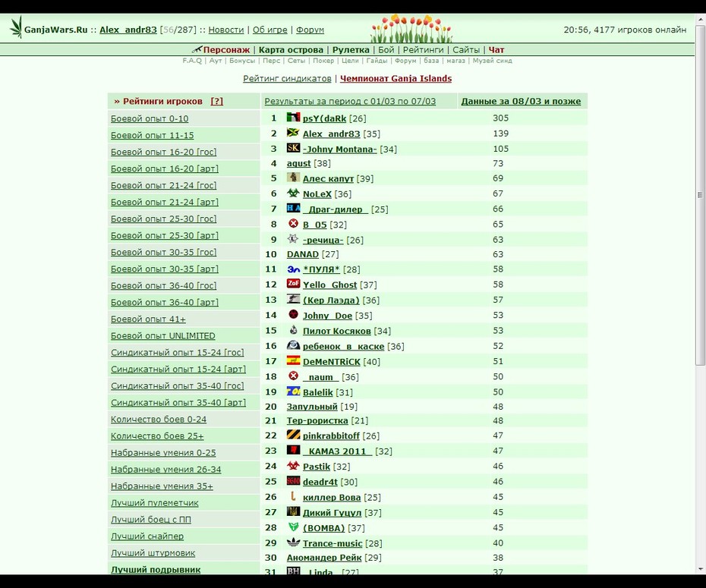Open Чемпионат Ganja Islands link
The image size is (706, 588).
pos(396,78)
